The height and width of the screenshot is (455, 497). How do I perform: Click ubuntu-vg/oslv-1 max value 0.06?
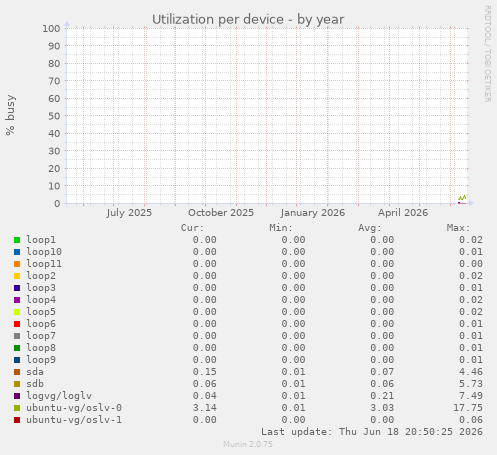(x=471, y=420)
